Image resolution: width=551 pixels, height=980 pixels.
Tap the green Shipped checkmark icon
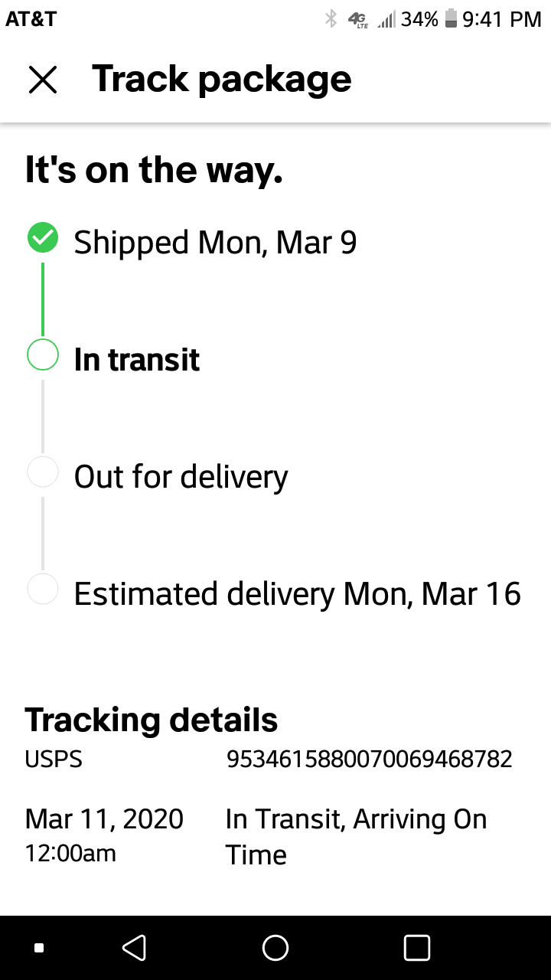click(43, 238)
